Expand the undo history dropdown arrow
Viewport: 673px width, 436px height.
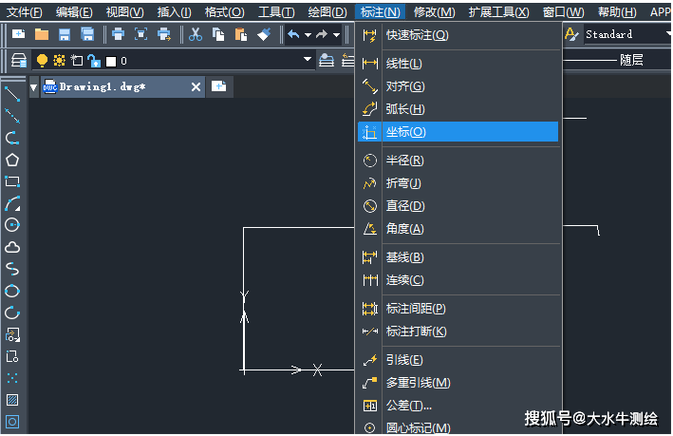coord(308,35)
